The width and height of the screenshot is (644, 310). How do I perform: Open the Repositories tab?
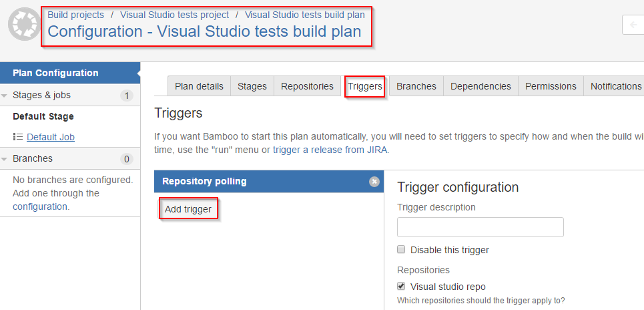click(x=307, y=86)
